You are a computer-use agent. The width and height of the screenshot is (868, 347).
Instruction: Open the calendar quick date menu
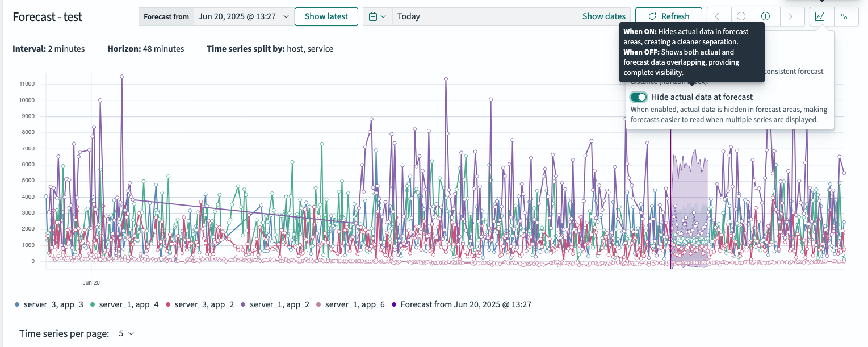tap(378, 16)
